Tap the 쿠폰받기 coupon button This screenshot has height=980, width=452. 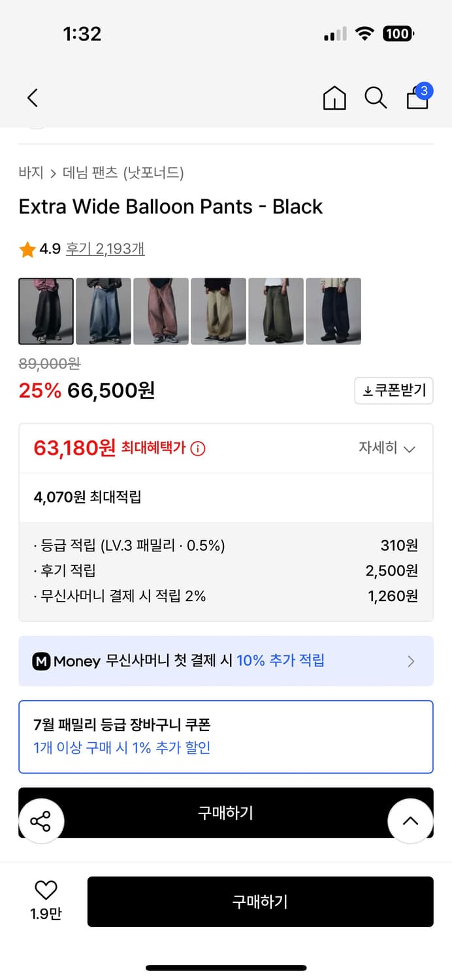tap(394, 390)
